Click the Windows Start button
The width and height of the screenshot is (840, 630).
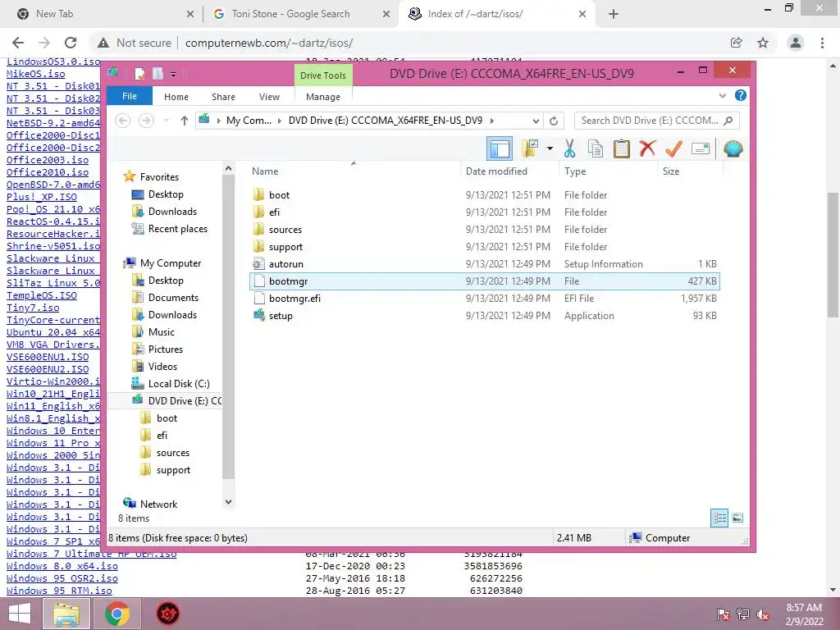click(x=20, y=614)
